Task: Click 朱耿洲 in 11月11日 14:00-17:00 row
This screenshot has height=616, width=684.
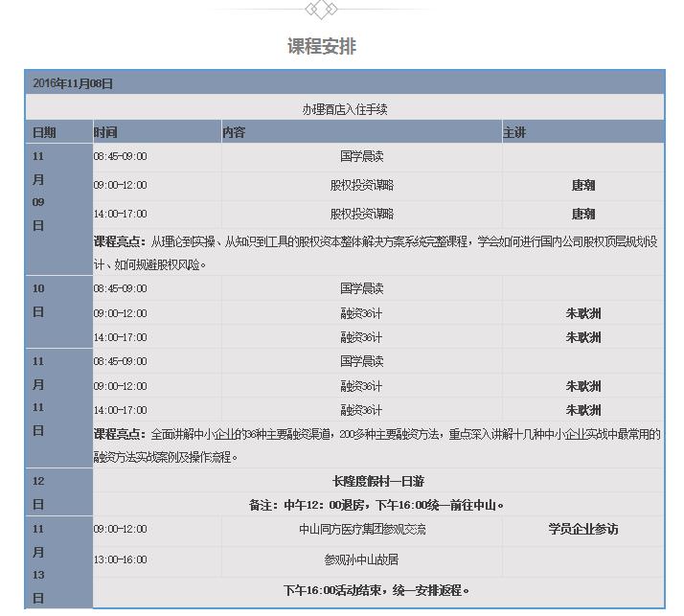Action: tap(583, 411)
